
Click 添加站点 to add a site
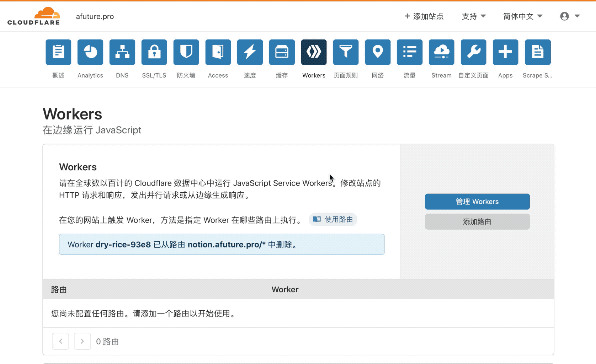click(x=424, y=16)
